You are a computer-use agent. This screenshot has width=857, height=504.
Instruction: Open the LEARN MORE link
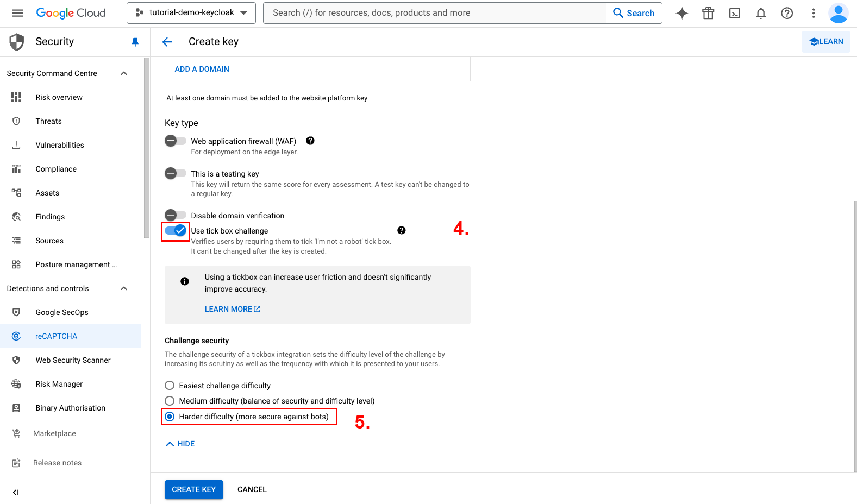[x=233, y=309]
